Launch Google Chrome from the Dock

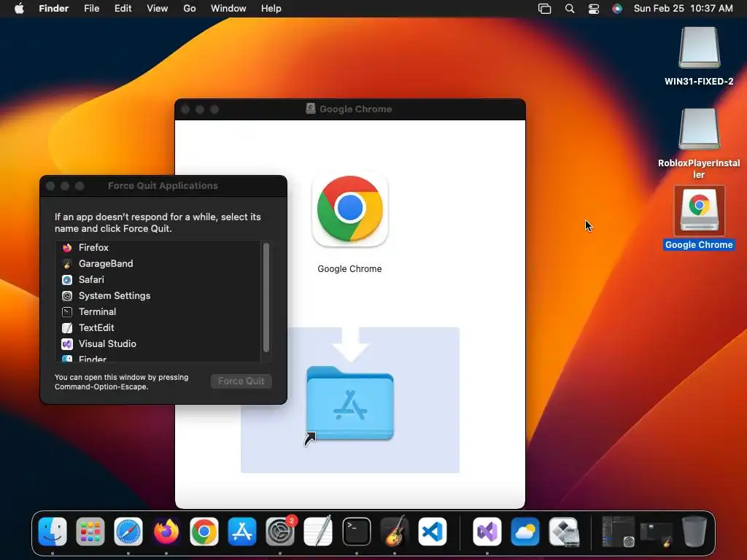pos(204,531)
